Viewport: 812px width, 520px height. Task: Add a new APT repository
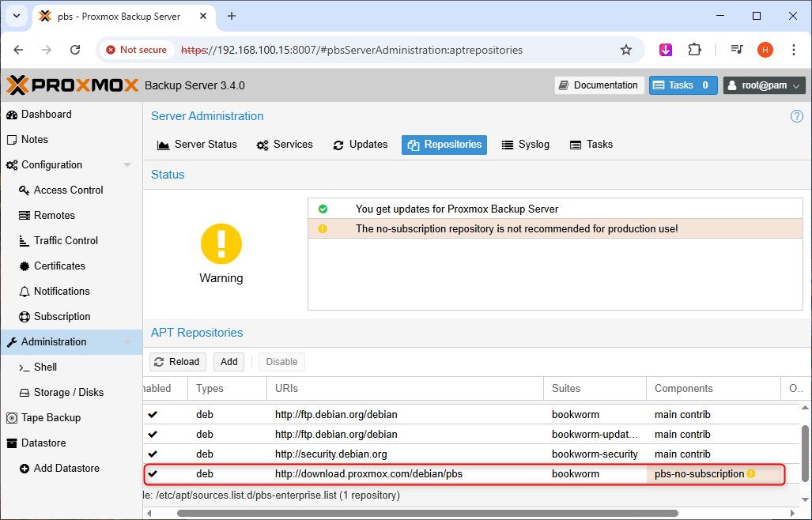(x=228, y=362)
